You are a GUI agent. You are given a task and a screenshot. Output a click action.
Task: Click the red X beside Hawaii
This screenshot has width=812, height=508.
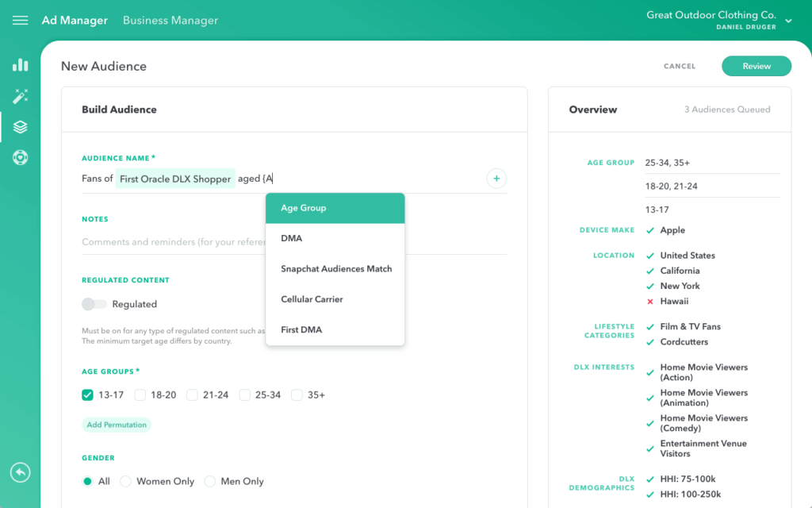coord(650,302)
